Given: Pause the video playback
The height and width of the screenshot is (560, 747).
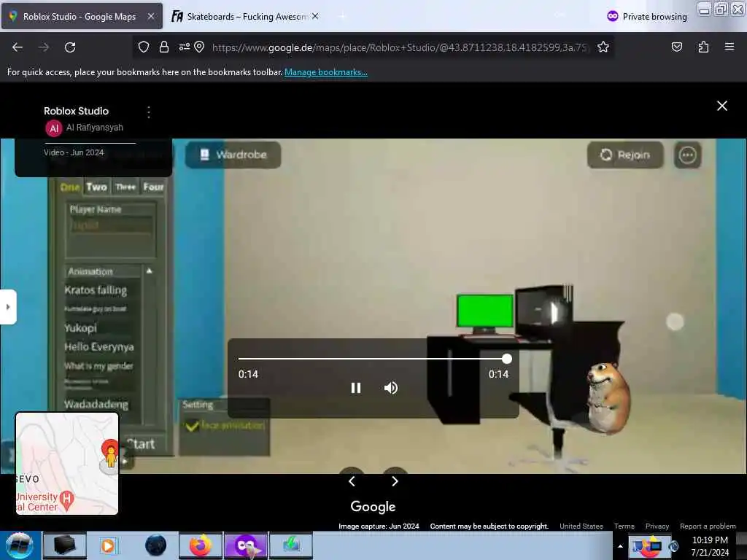Looking at the screenshot, I should click(356, 388).
